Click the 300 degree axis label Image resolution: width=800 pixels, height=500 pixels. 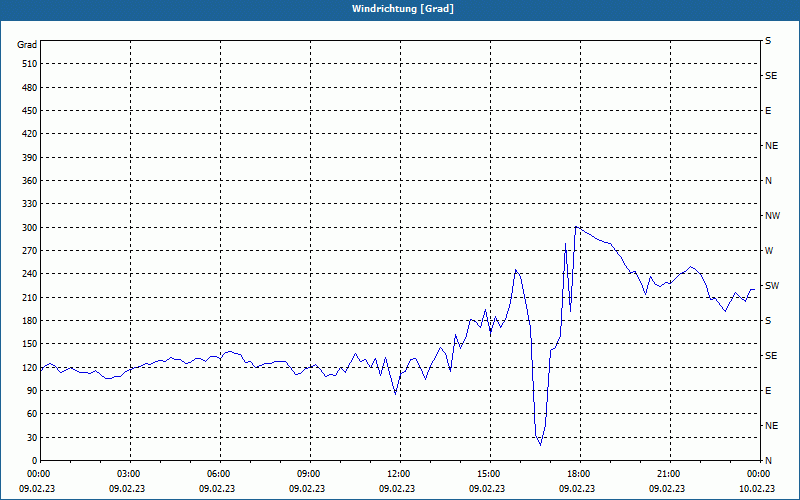[29, 227]
